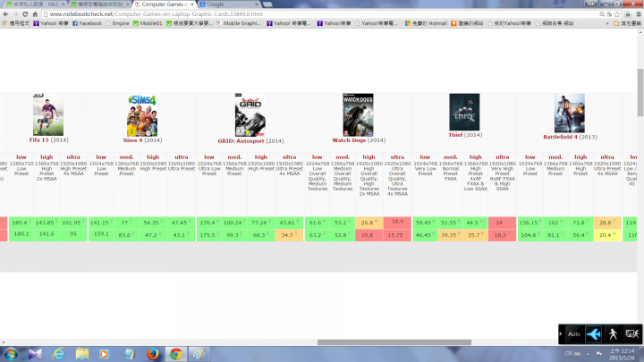Open a new tab
644x362 pixels.
coord(267,4)
